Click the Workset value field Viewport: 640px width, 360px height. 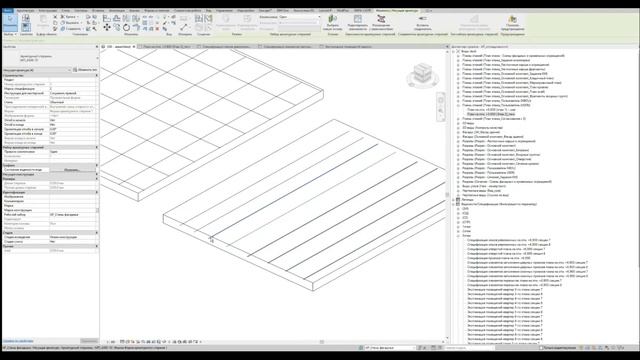pyautogui.click(x=73, y=215)
